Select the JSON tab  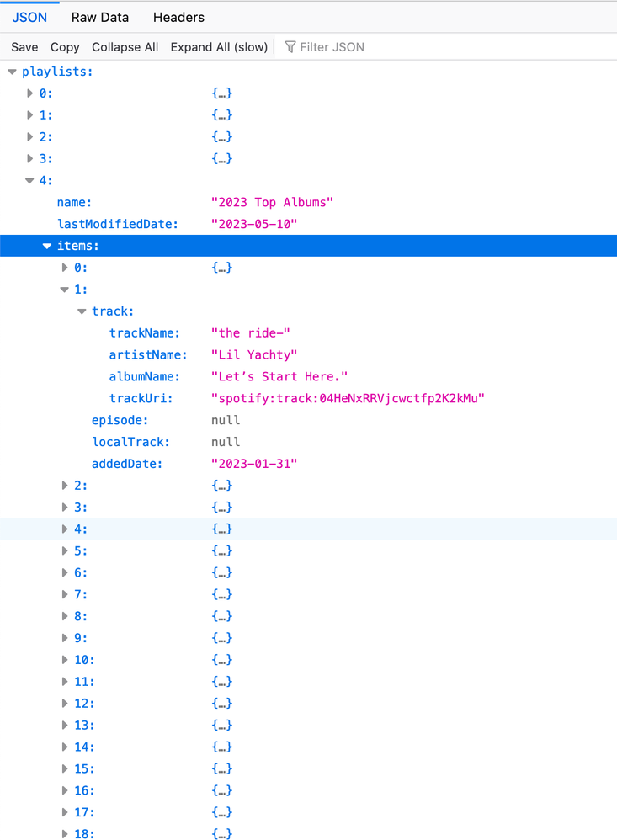29,17
